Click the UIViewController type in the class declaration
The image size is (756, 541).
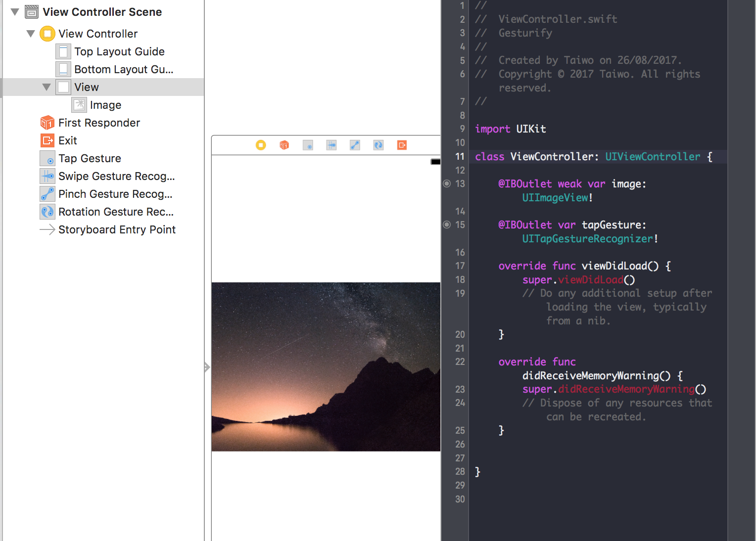click(x=653, y=156)
